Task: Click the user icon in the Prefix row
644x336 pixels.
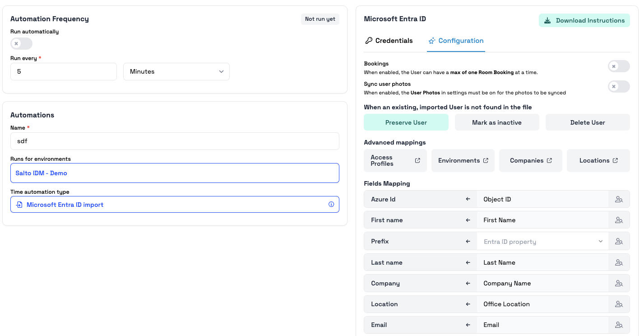Action: [619, 242]
